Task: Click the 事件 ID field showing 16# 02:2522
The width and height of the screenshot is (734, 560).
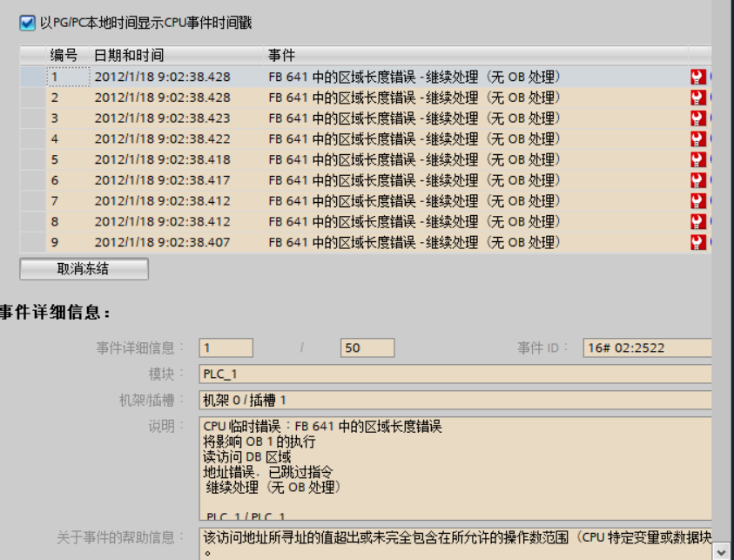Action: coord(647,348)
